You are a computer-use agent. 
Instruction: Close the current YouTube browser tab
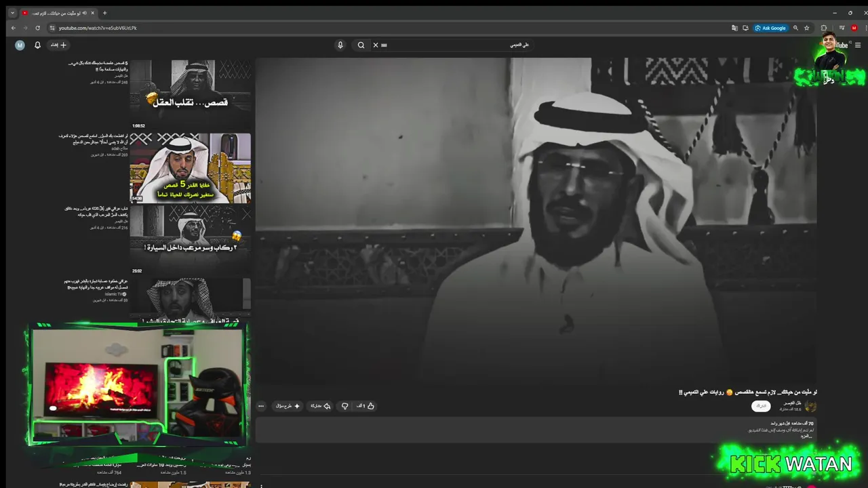click(93, 13)
